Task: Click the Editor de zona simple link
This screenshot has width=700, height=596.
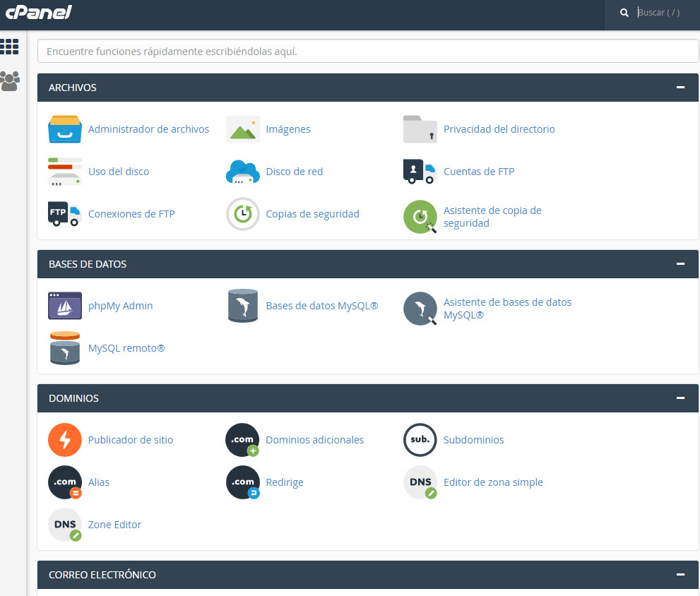Action: point(493,482)
